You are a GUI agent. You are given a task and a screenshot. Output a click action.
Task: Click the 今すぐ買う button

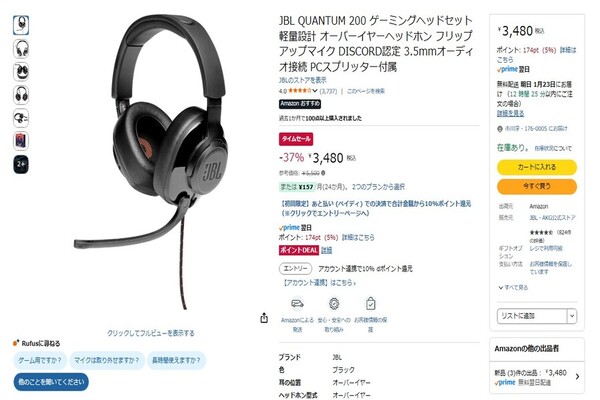pos(536,186)
